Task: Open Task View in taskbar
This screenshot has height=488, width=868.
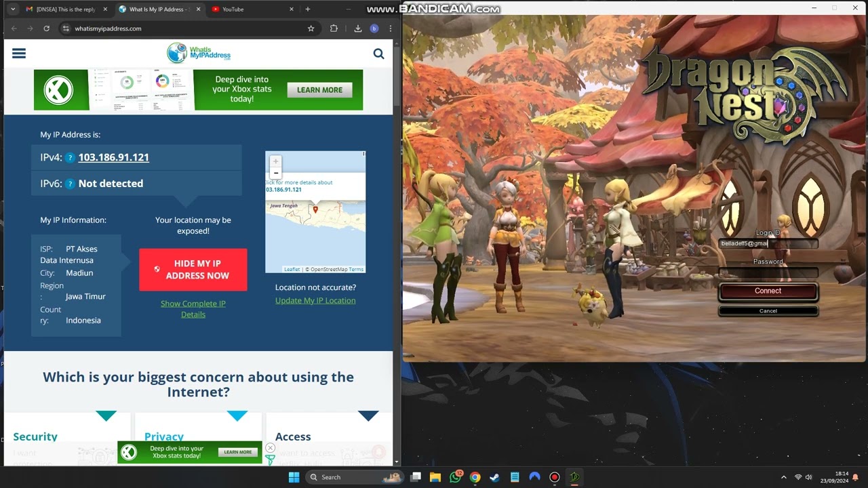Action: click(x=416, y=477)
